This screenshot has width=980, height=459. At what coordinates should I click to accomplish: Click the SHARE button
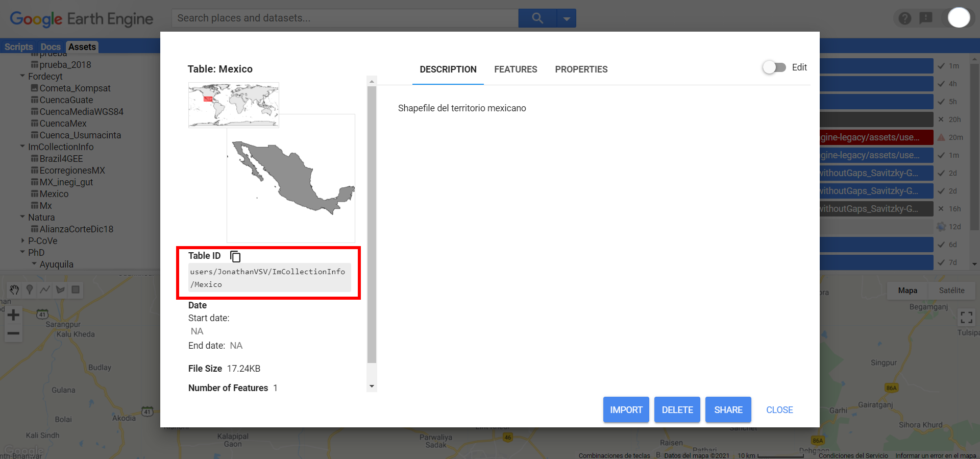(x=728, y=409)
